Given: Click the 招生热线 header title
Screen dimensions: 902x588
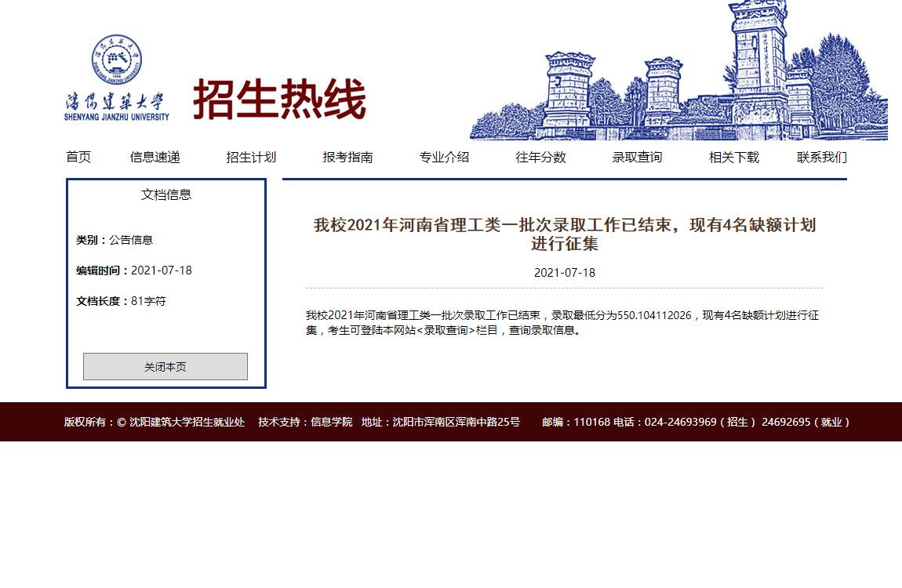Looking at the screenshot, I should (x=279, y=100).
